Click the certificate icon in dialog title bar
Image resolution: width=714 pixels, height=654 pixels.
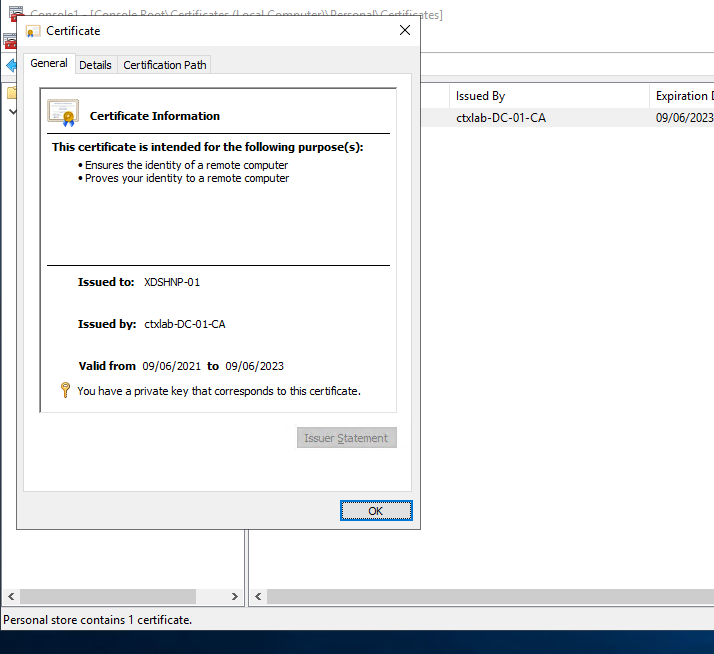pos(33,31)
